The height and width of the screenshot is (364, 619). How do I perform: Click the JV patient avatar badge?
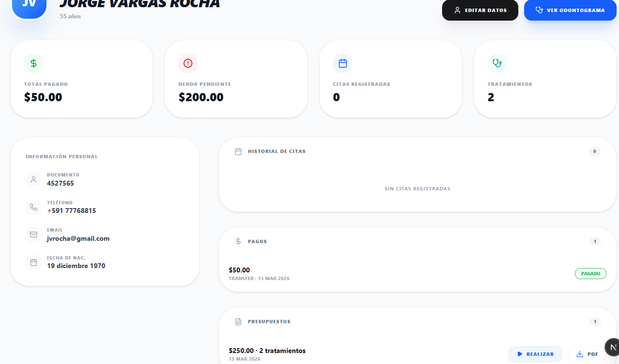pyautogui.click(x=29, y=6)
